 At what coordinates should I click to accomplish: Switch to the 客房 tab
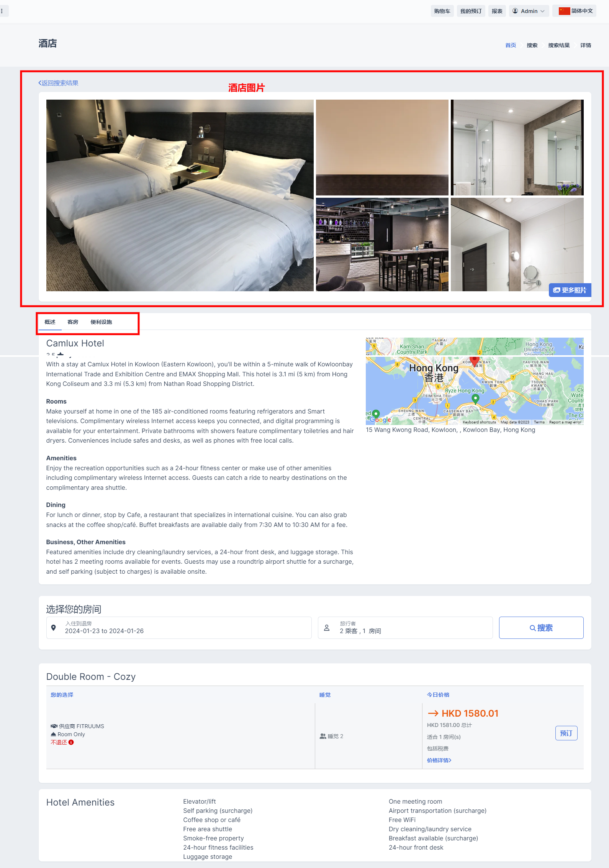[73, 322]
